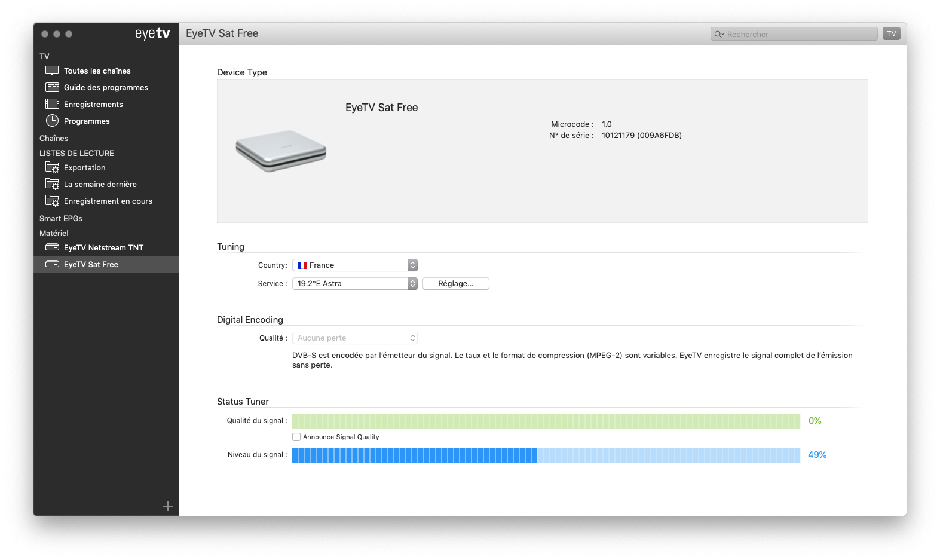Viewport: 940px width, 560px height.
Task: Click the Rechercher search field
Action: (x=794, y=34)
